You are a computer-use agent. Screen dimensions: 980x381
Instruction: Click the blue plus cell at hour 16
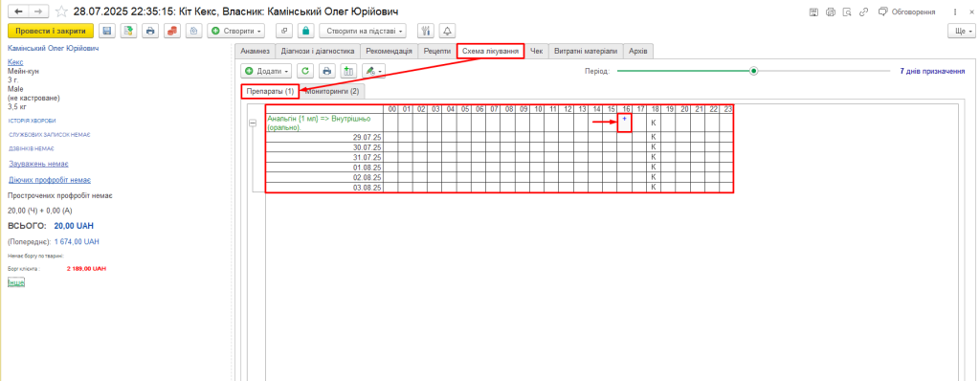point(624,123)
